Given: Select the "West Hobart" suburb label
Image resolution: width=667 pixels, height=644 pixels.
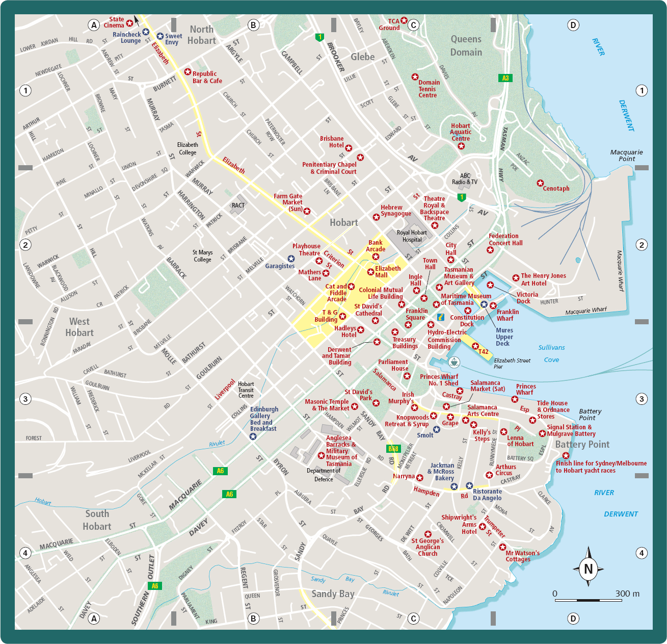Looking at the screenshot, I should click(x=79, y=327).
